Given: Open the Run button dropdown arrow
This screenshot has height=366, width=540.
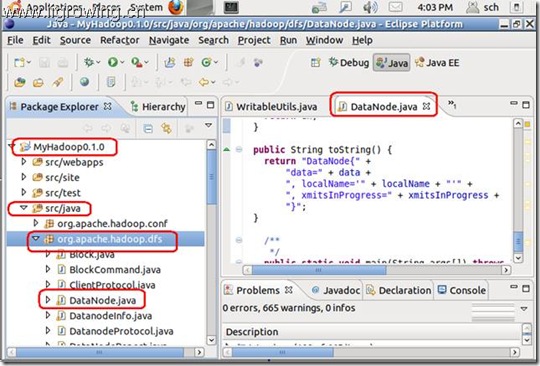Looking at the screenshot, I should 122,63.
